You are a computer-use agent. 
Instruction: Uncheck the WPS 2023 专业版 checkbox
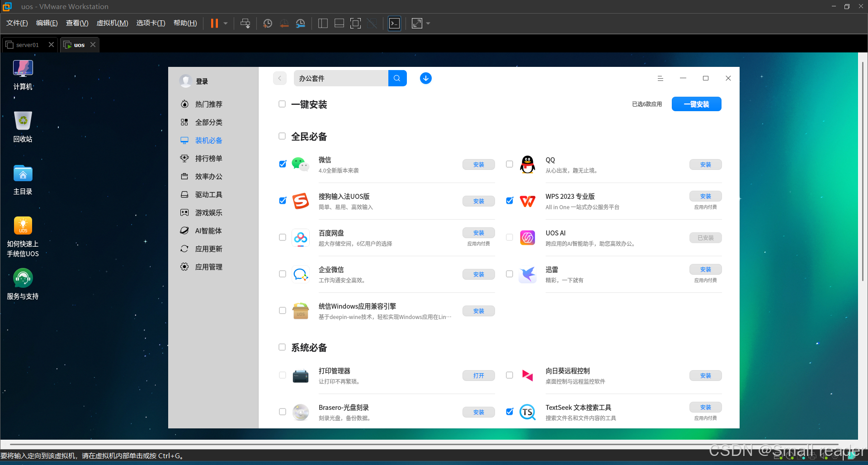(x=509, y=201)
